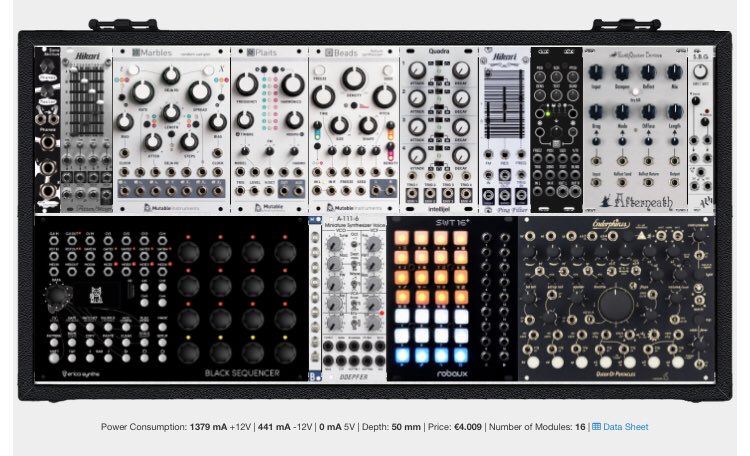
Task: Select the Intellijel Quadra module
Action: [x=439, y=130]
